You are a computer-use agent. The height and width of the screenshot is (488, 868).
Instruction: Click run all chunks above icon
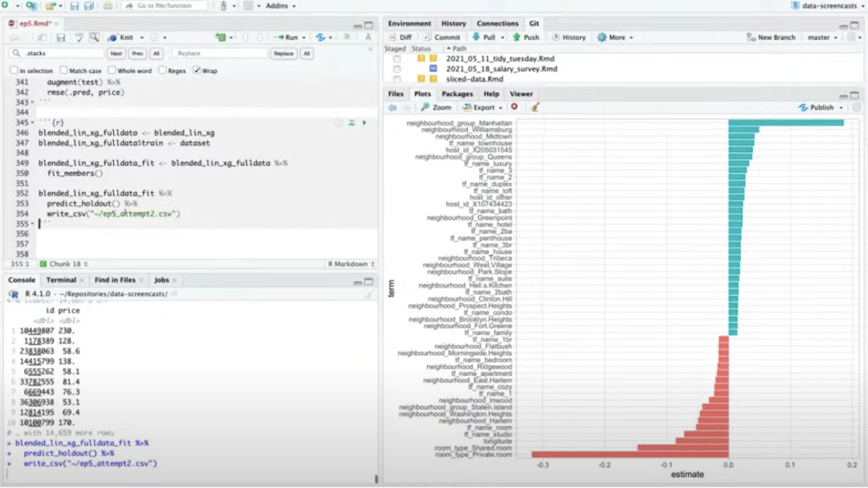coord(352,123)
